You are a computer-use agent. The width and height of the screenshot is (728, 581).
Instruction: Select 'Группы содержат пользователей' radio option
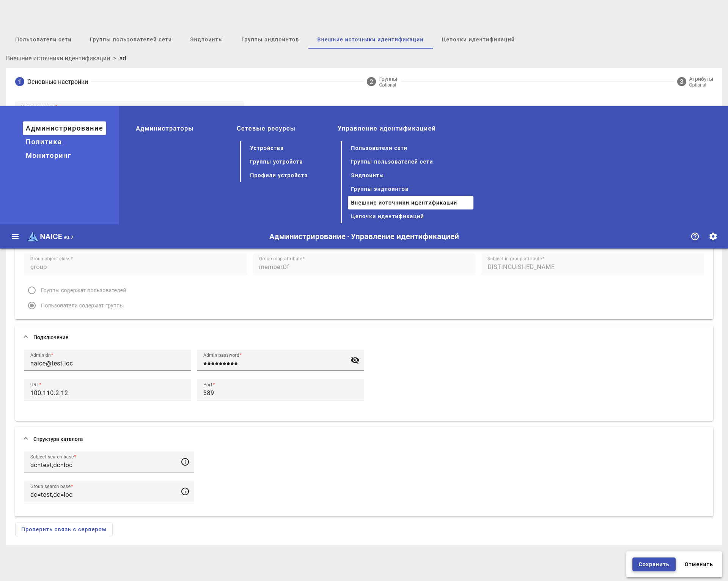point(32,290)
